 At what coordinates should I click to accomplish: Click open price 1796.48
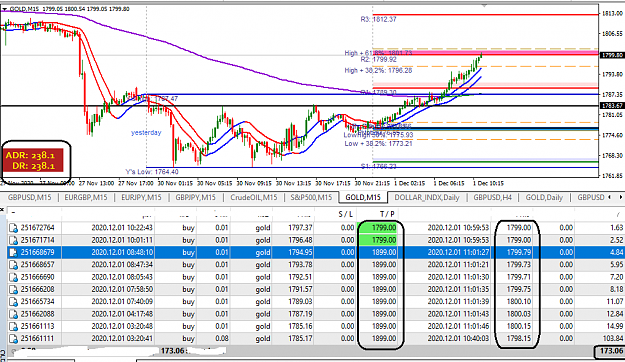300,240
